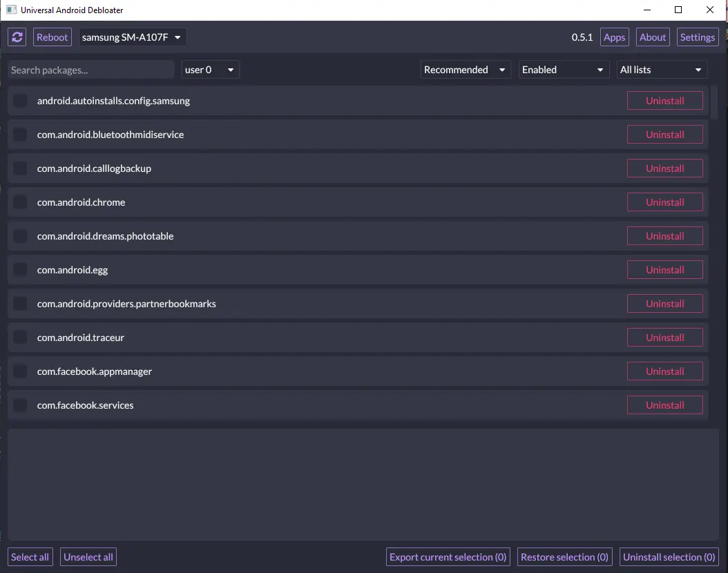Uninstall com.android.bluetoothmidiservice package
The height and width of the screenshot is (573, 728).
point(665,135)
